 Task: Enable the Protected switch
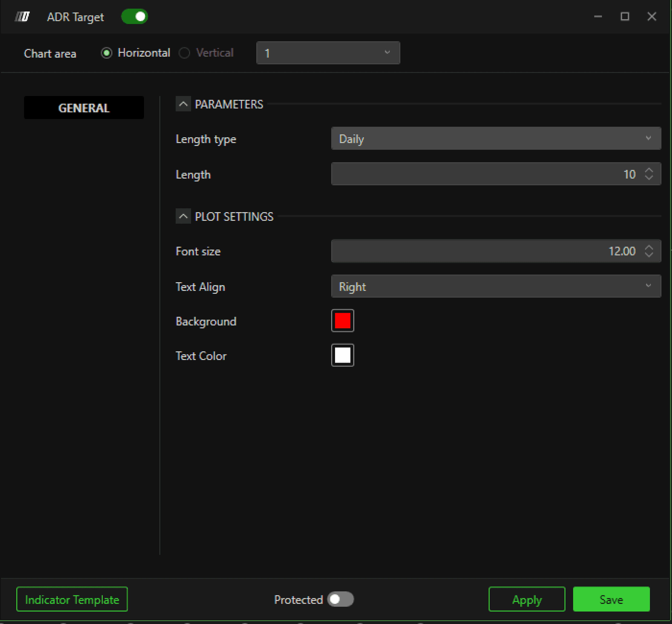click(x=340, y=599)
